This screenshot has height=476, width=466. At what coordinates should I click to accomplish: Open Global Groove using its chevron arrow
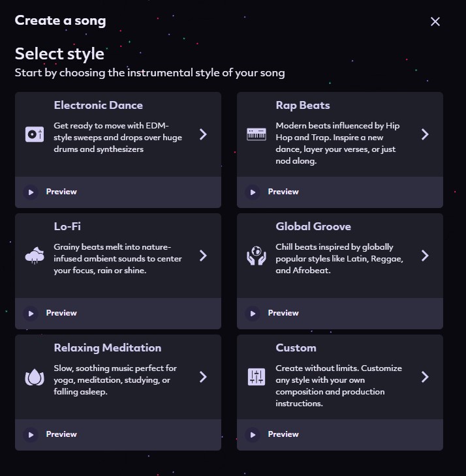pyautogui.click(x=425, y=256)
